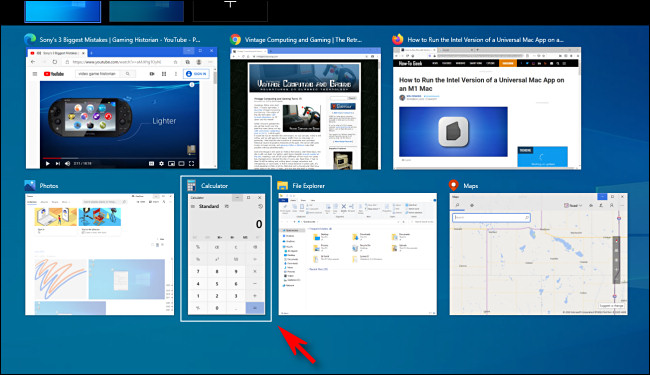Click the Maps app pin icon
Viewport: 650px width, 375px height.
coord(454,185)
